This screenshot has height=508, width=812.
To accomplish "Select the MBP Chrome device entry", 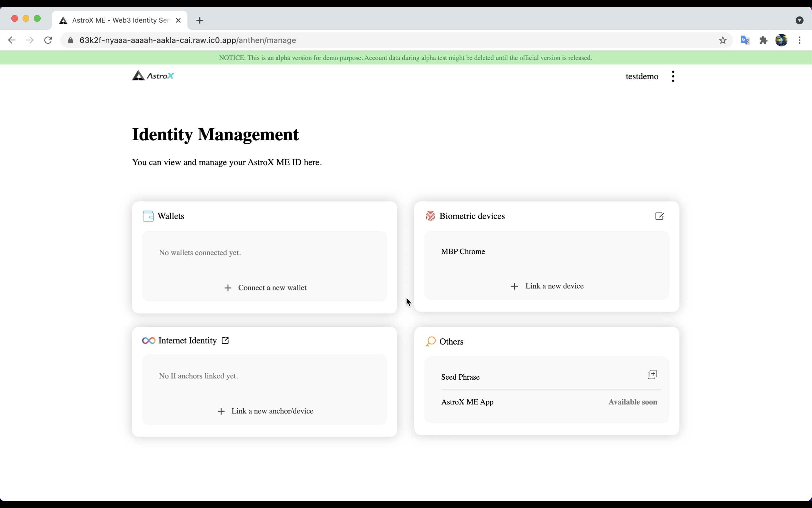I will 463,252.
